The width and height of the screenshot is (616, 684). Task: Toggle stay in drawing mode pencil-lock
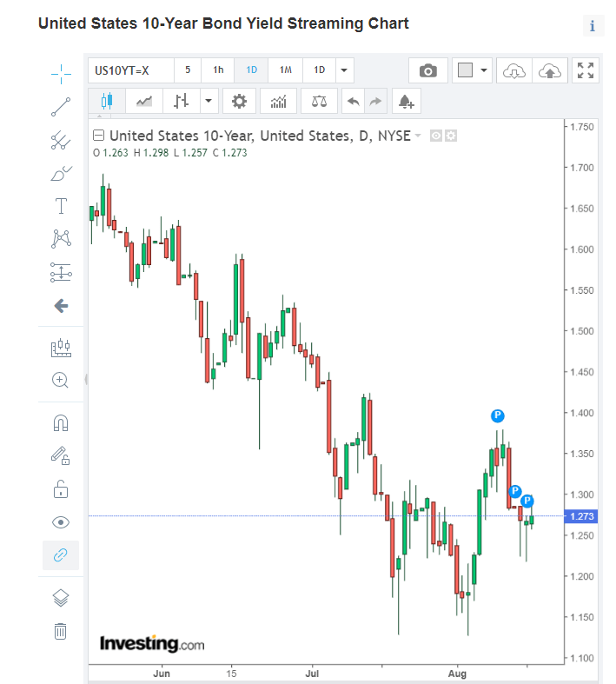61,455
